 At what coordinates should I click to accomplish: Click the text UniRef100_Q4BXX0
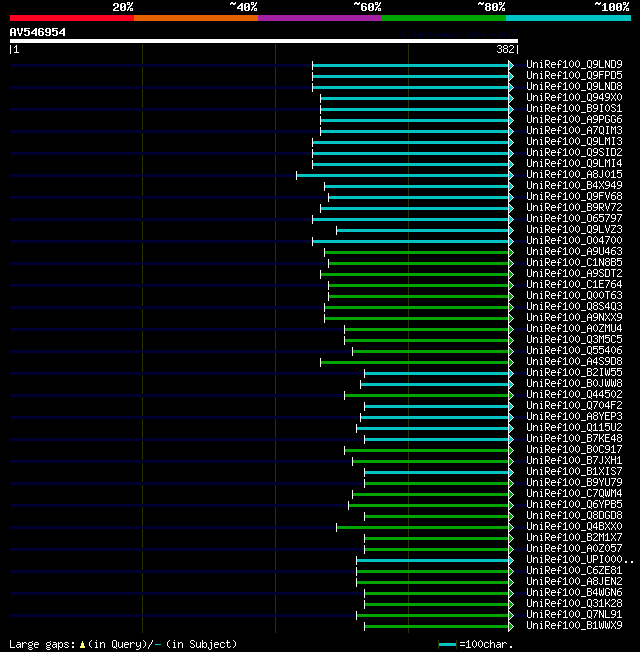tap(574, 526)
